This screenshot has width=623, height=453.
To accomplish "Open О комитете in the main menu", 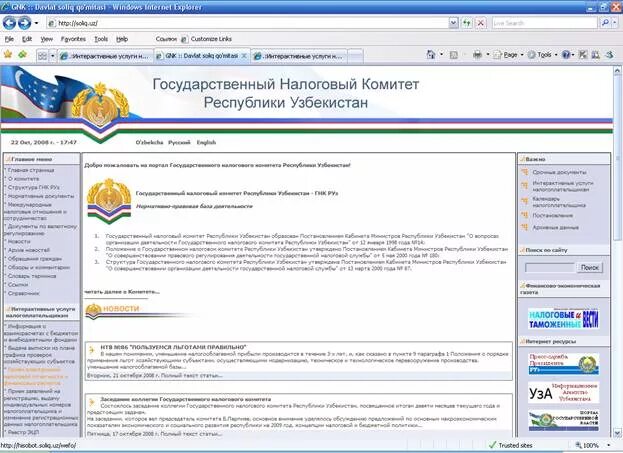I will pyautogui.click(x=23, y=179).
